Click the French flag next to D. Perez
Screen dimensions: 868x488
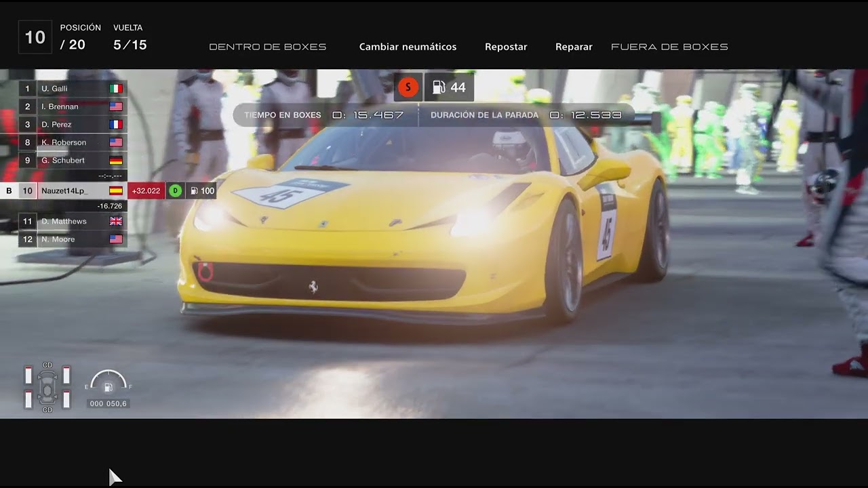116,125
